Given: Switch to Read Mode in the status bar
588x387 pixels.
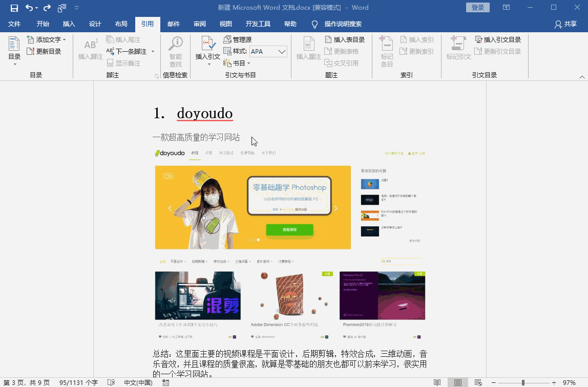Looking at the screenshot, I should point(437,381).
